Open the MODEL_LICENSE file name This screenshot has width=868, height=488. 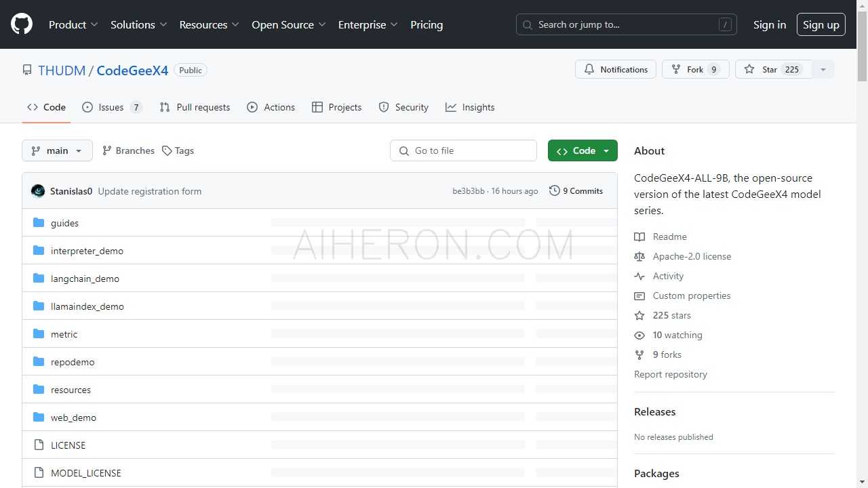pyautogui.click(x=86, y=473)
